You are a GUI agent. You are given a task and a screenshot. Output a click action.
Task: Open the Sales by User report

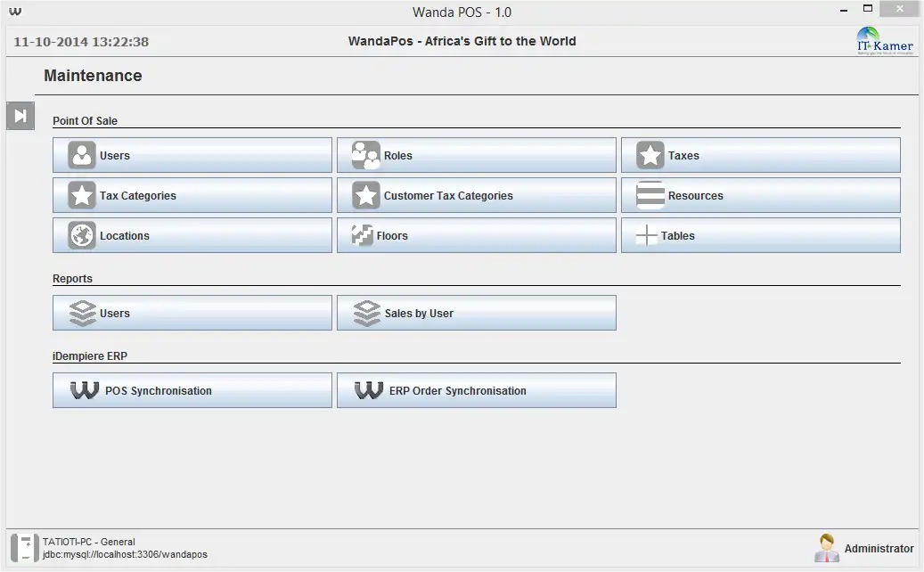coord(476,313)
